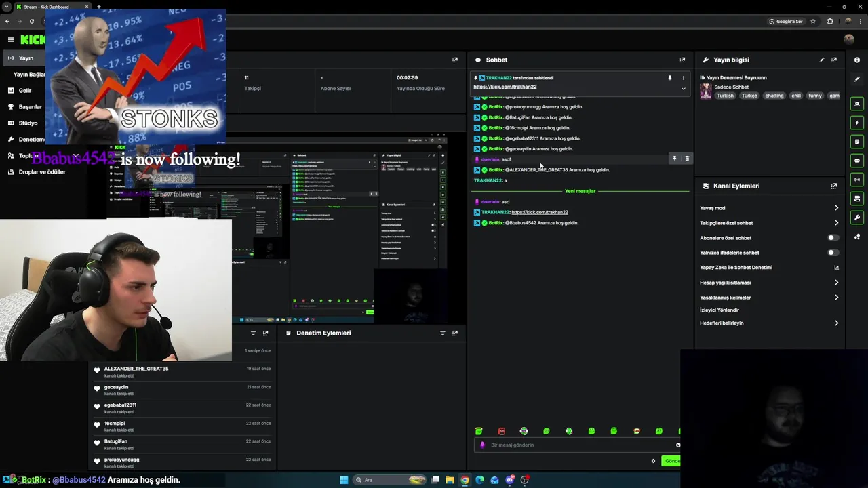Image resolution: width=868 pixels, height=488 pixels.
Task: Click the funny tag chip
Action: click(815, 96)
